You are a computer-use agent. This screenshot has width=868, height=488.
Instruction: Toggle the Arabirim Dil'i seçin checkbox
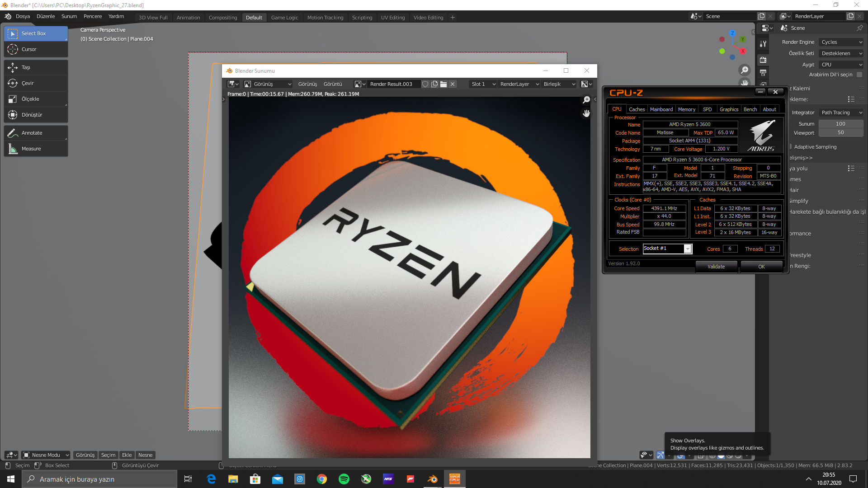859,75
